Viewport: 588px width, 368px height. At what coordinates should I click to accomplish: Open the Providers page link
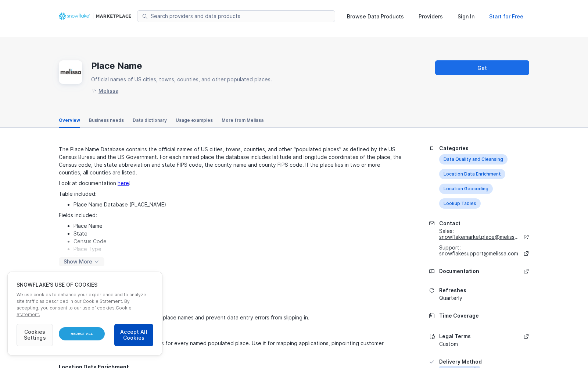[431, 17]
